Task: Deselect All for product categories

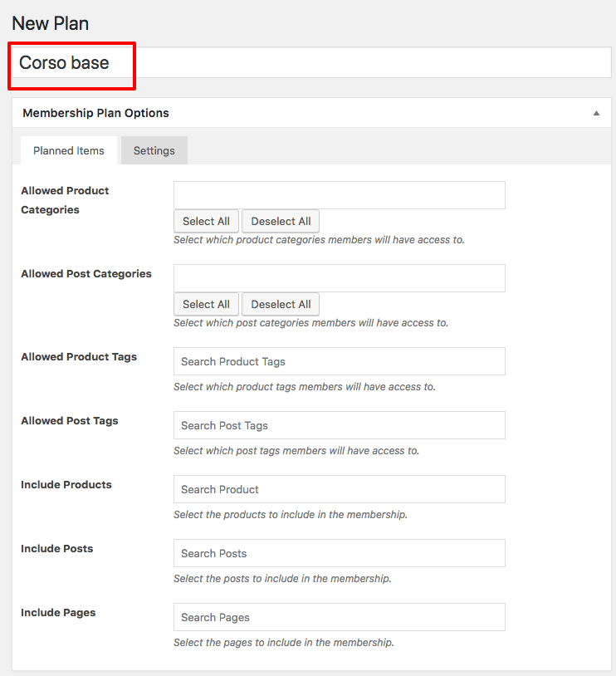Action: point(281,221)
